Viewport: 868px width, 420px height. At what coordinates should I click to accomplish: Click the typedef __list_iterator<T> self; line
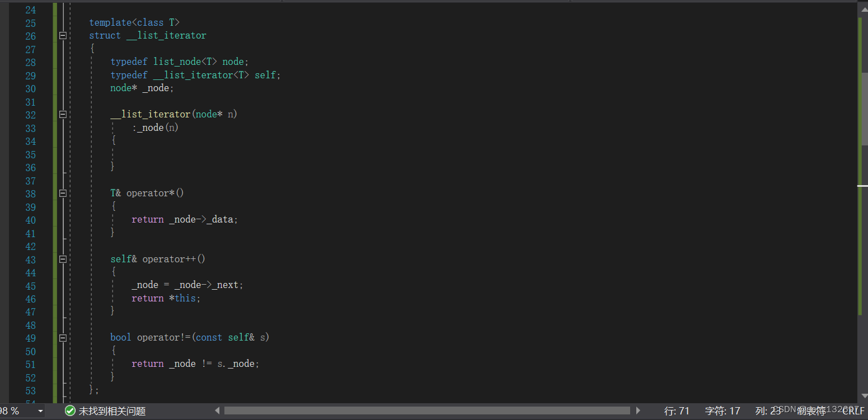[x=195, y=75]
